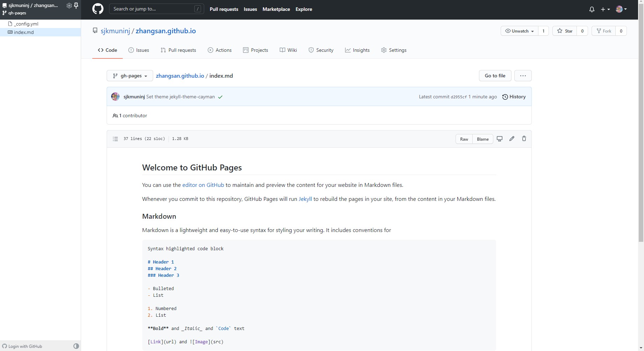Click the Go to file button
This screenshot has height=351, width=644.
495,76
